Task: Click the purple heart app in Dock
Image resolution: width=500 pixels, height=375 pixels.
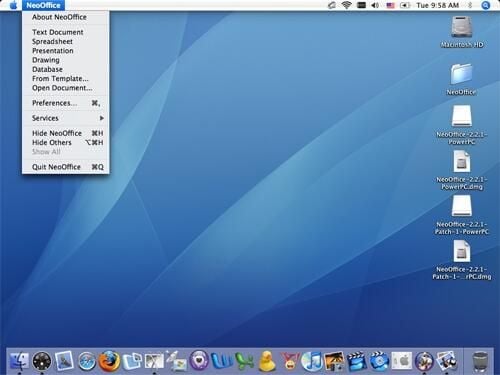Action: coord(199,361)
